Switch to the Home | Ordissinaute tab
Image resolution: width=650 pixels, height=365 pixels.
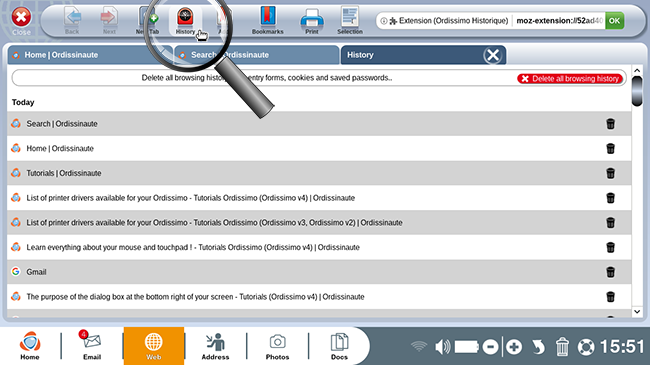click(x=90, y=55)
